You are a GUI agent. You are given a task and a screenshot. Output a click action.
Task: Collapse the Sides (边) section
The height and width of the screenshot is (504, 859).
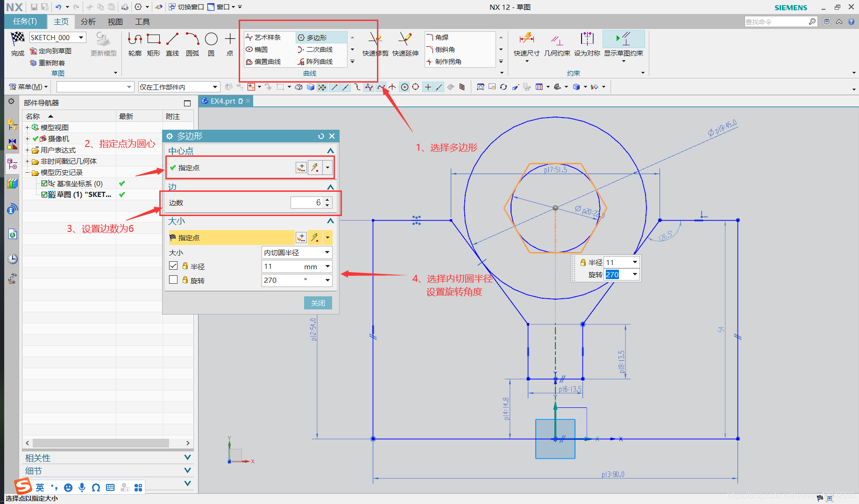pyautogui.click(x=330, y=187)
